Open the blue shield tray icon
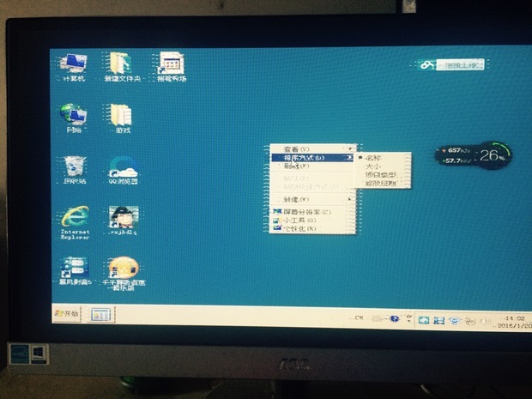This screenshot has width=532, height=399. pos(455,321)
